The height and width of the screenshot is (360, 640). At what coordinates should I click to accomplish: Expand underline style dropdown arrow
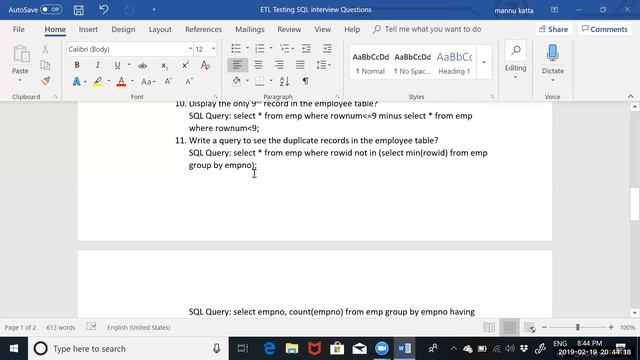(x=129, y=65)
